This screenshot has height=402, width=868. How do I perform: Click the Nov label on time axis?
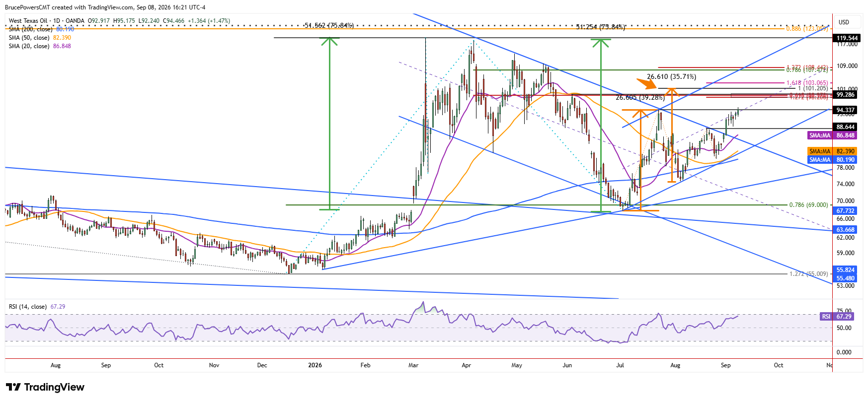tap(214, 365)
